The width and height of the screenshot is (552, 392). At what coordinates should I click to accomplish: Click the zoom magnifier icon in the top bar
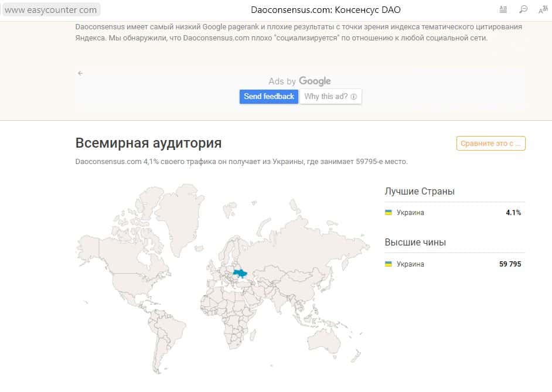coord(523,9)
